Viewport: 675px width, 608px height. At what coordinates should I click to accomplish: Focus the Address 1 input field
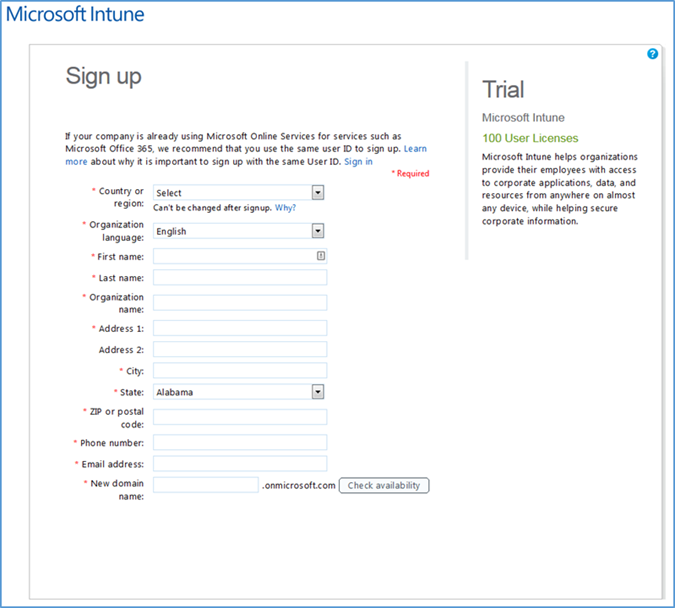pyautogui.click(x=240, y=328)
